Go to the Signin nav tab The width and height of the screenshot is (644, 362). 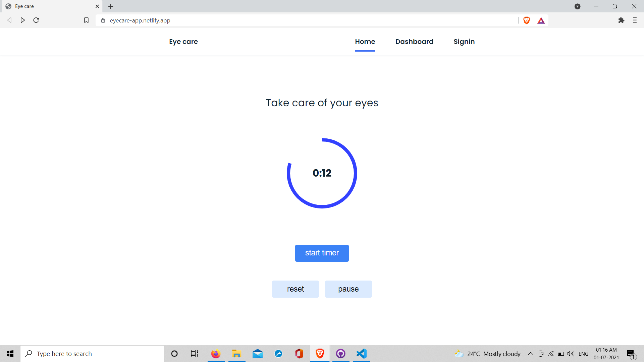[x=464, y=42]
